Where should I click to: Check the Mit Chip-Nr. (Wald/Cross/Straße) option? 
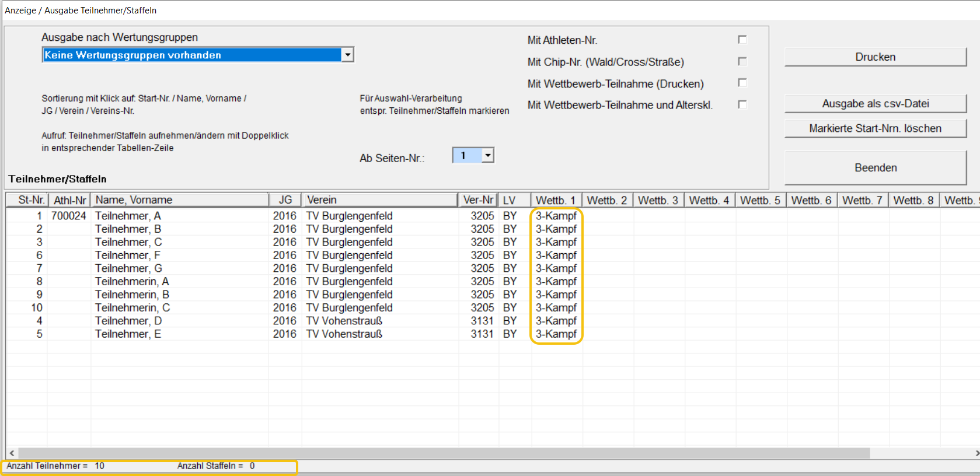[742, 61]
